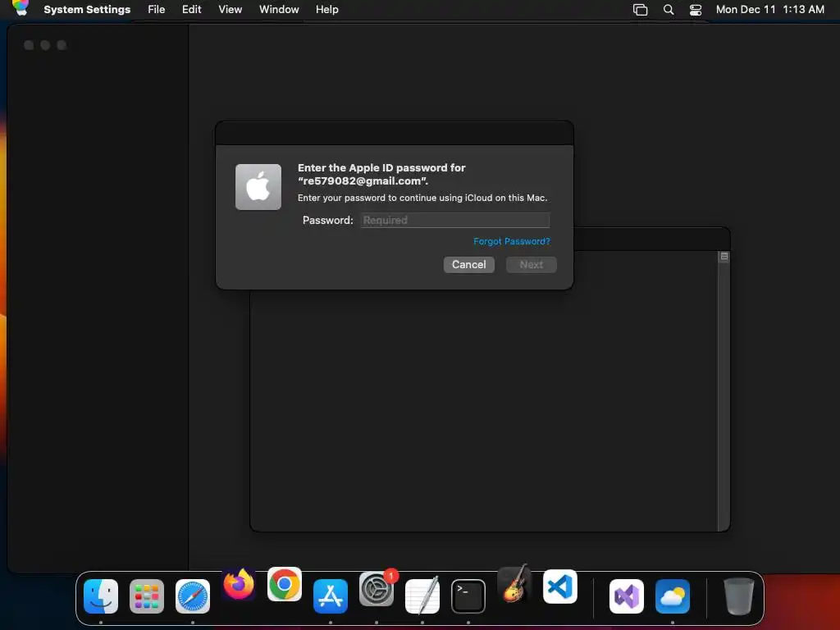Click the background window's vertical scrollbar
The height and width of the screenshot is (630, 840).
click(x=724, y=391)
